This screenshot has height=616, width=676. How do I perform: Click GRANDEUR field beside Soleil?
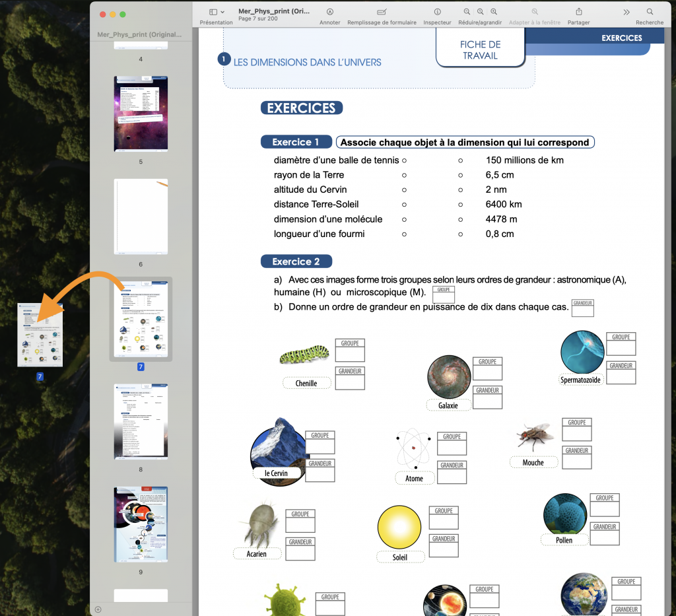[444, 546]
